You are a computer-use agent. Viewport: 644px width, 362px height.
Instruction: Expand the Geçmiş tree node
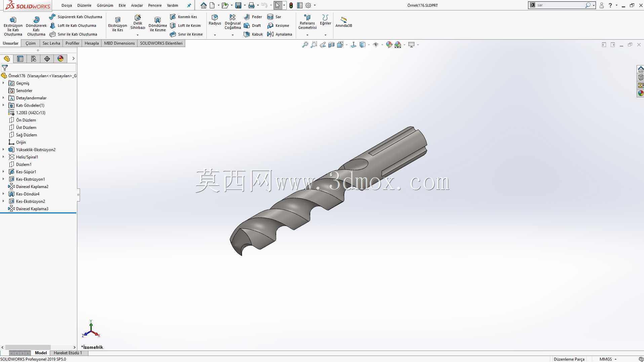(x=3, y=83)
